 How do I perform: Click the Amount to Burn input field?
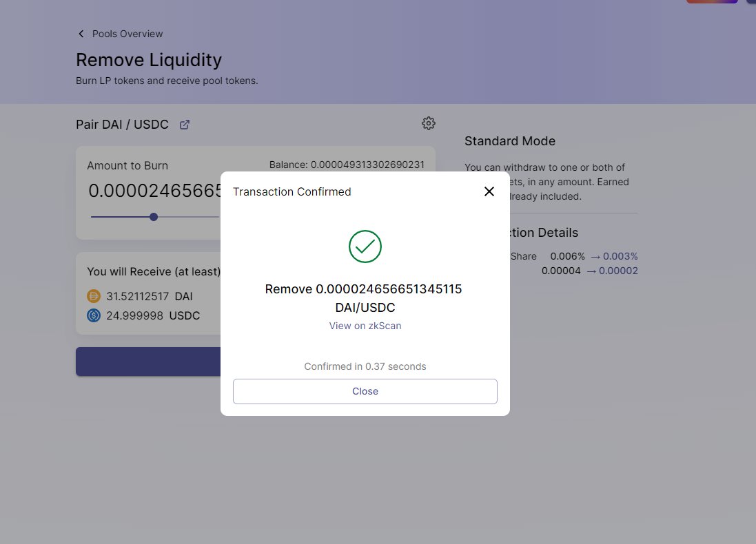pyautogui.click(x=154, y=191)
